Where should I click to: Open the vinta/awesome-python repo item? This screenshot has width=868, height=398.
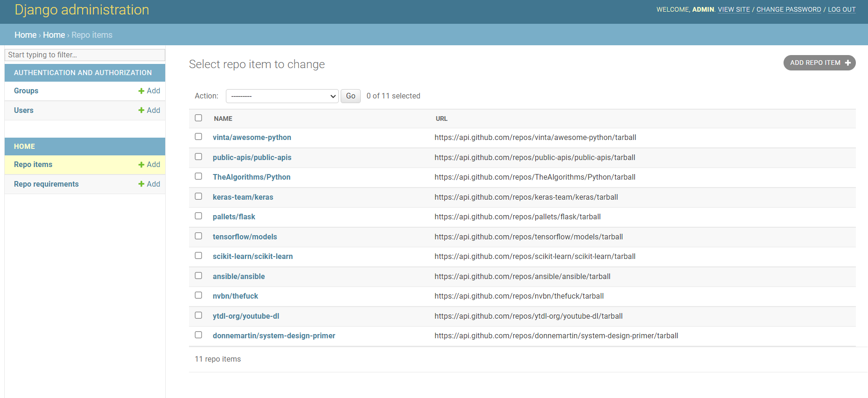tap(252, 138)
